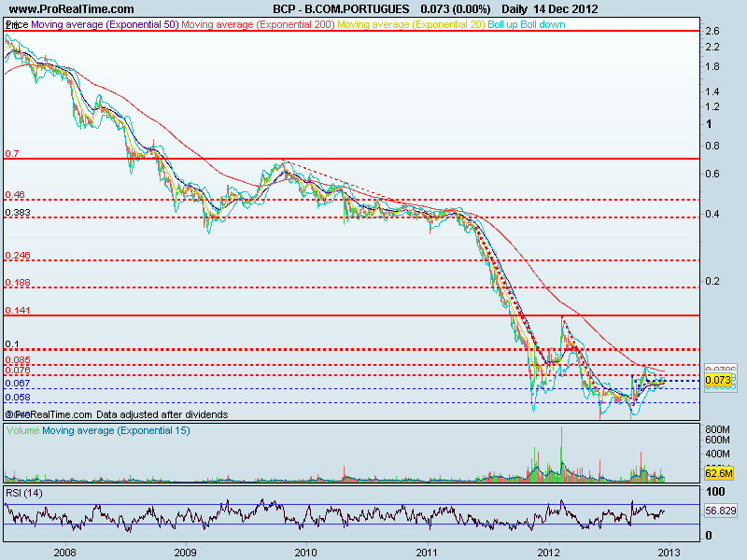
Task: Click the 0.7 resistance level label
Action: (12, 153)
